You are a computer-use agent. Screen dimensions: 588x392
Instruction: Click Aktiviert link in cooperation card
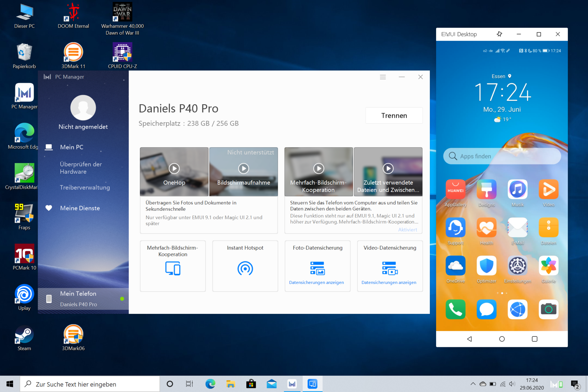tap(407, 230)
